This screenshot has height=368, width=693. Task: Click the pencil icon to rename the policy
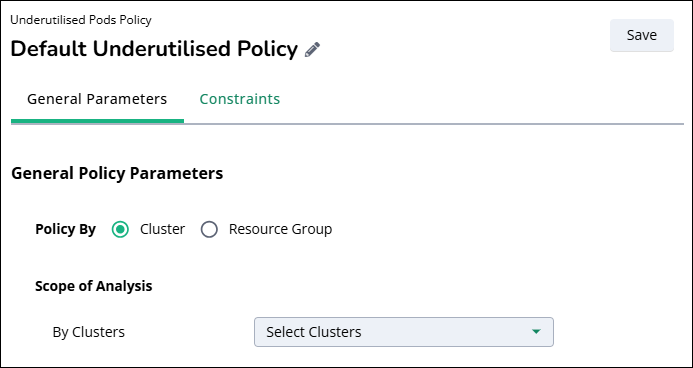[x=312, y=49]
